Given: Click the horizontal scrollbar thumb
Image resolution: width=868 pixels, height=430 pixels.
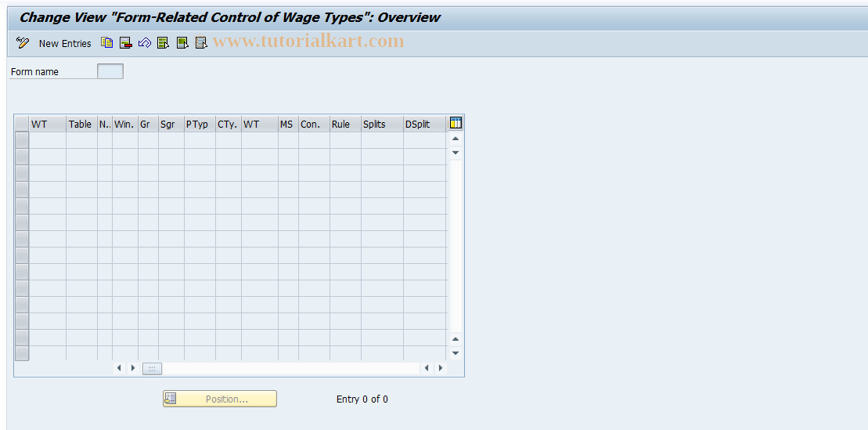Looking at the screenshot, I should pyautogui.click(x=152, y=368).
